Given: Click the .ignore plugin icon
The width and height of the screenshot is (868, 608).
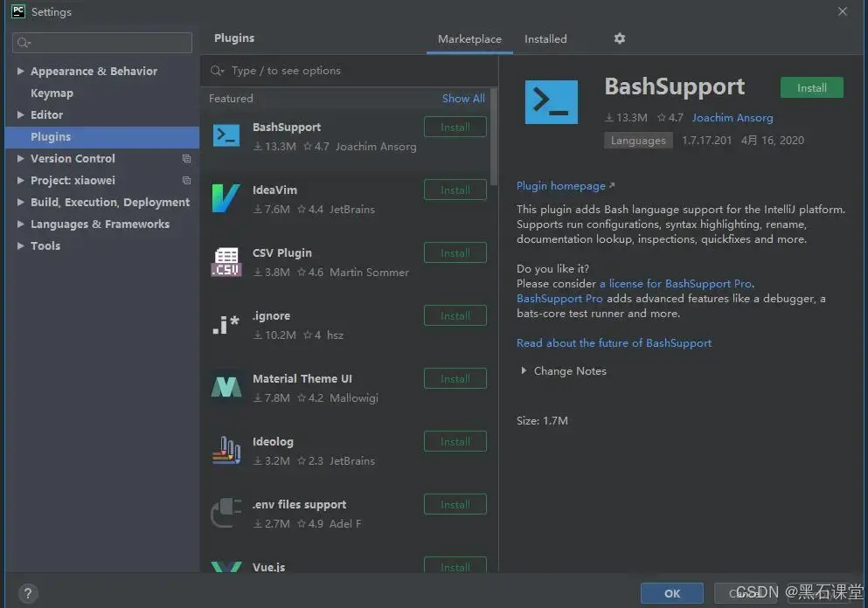Looking at the screenshot, I should tap(226, 324).
